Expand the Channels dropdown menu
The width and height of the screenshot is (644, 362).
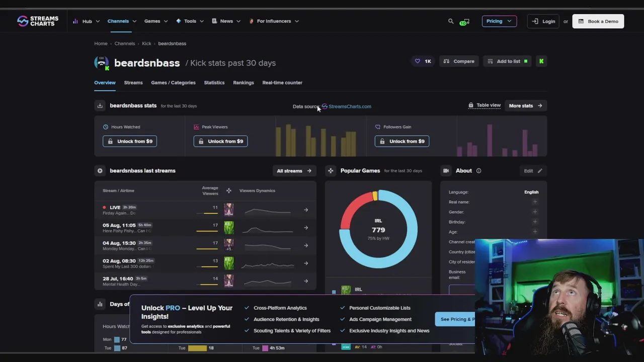122,21
